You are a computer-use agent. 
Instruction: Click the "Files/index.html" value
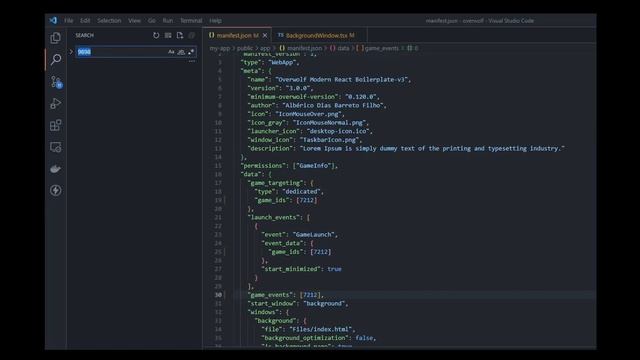321,329
